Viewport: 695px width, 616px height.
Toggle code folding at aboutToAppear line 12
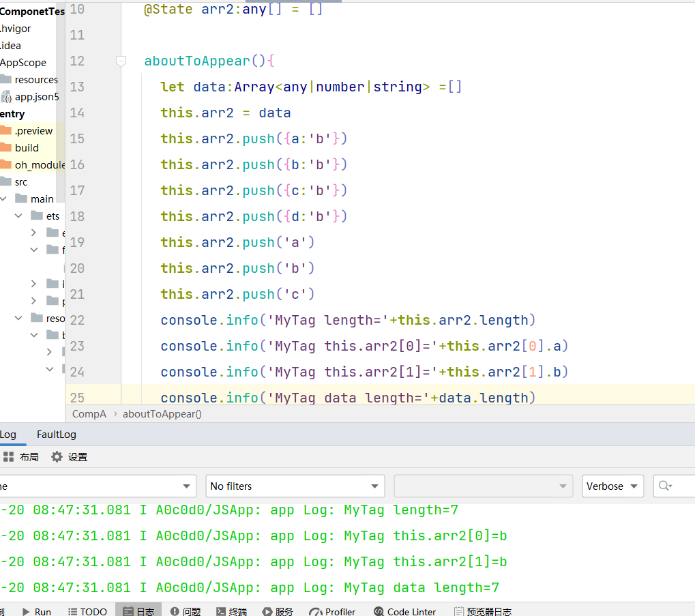[121, 61]
